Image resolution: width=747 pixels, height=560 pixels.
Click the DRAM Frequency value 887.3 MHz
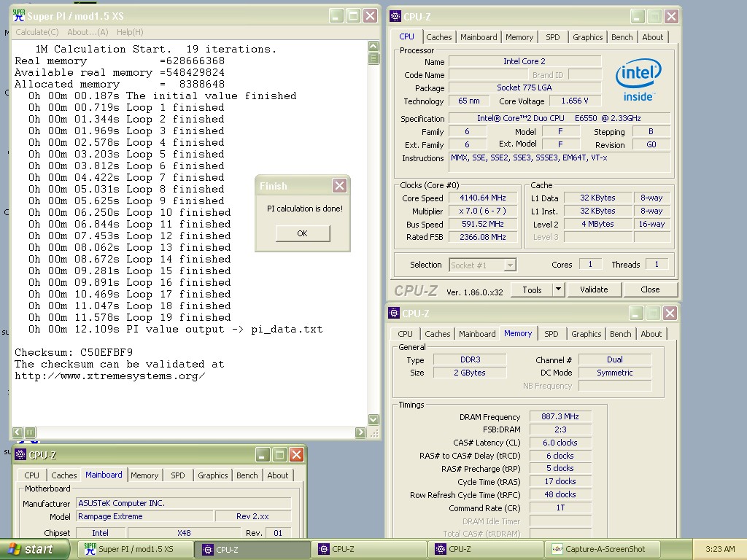[560, 416]
